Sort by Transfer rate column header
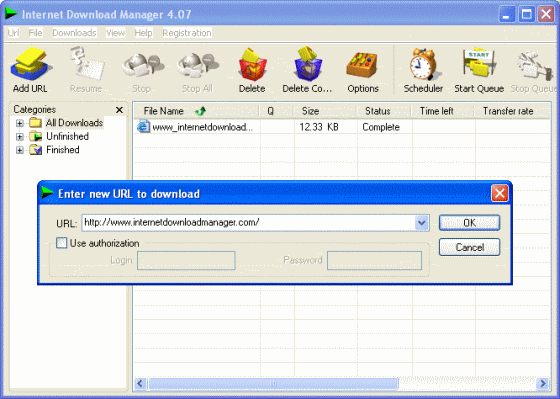 pyautogui.click(x=512, y=111)
